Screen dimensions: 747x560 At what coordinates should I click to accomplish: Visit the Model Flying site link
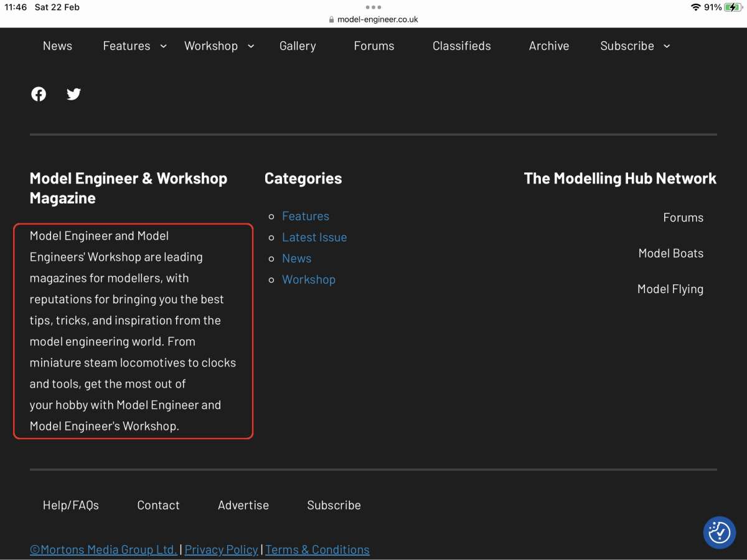coord(670,289)
